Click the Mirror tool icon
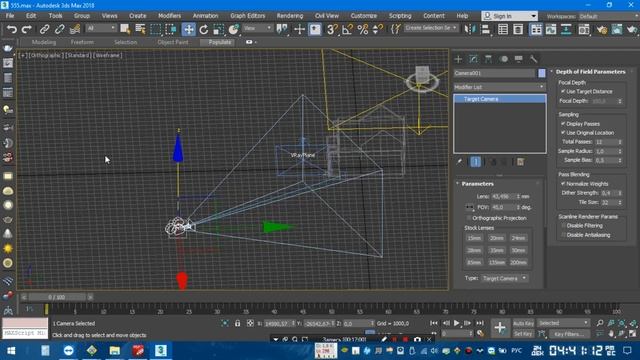Viewport: 640px width, 360px height. pyautogui.click(x=470, y=29)
